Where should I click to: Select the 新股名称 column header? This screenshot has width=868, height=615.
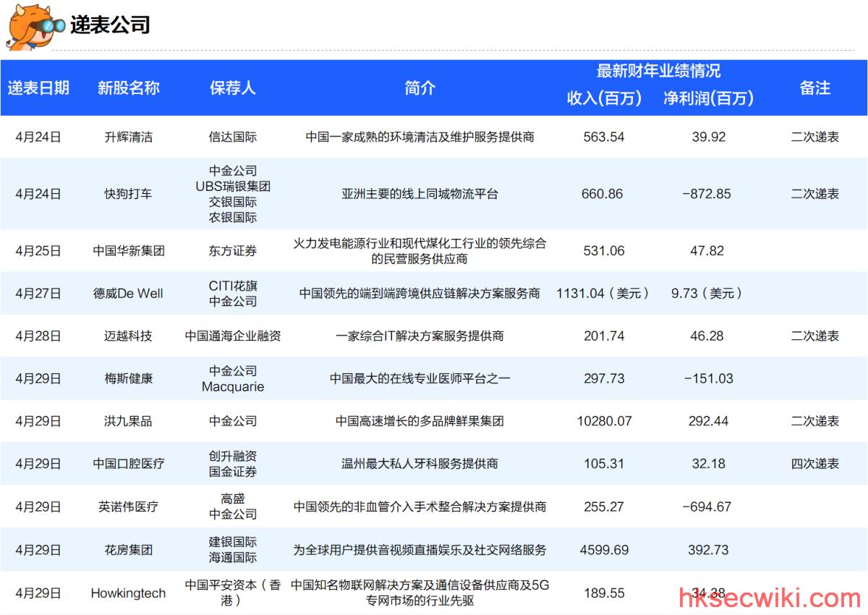[129, 88]
